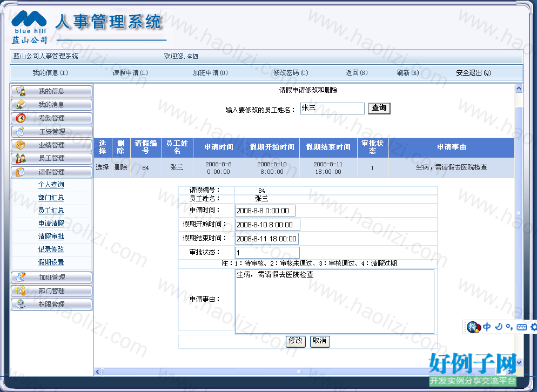Click 安全退出(Q) in top menu
Screen dimensions: 537x392
pyautogui.click(x=474, y=72)
